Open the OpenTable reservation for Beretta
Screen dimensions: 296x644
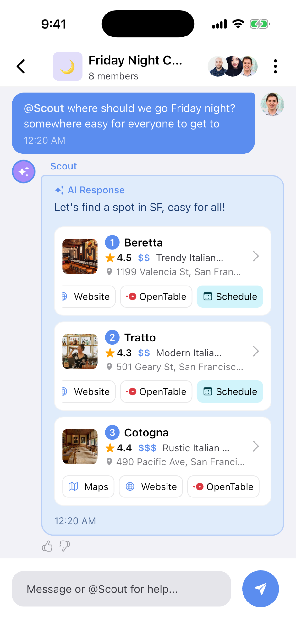tap(156, 296)
